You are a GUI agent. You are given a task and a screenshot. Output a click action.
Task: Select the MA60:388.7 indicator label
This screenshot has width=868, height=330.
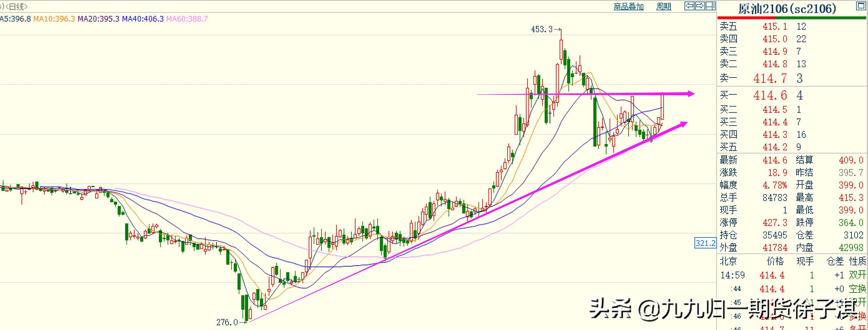(187, 19)
